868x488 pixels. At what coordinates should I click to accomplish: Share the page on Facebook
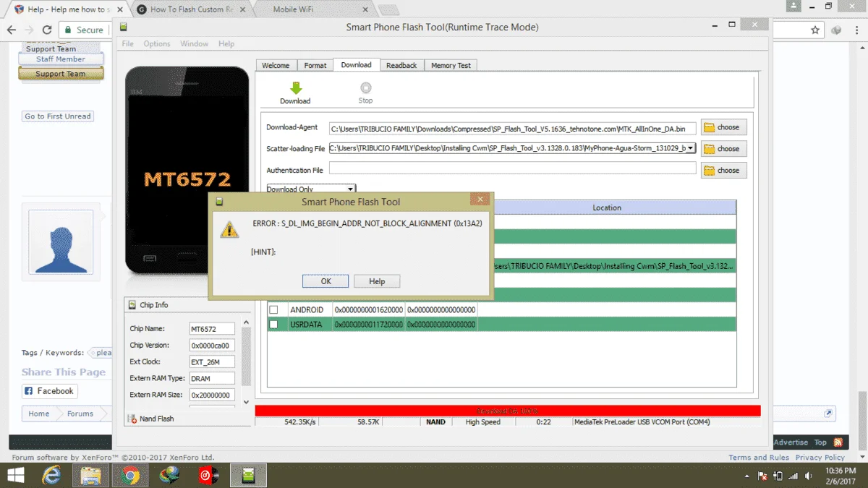[x=50, y=391]
